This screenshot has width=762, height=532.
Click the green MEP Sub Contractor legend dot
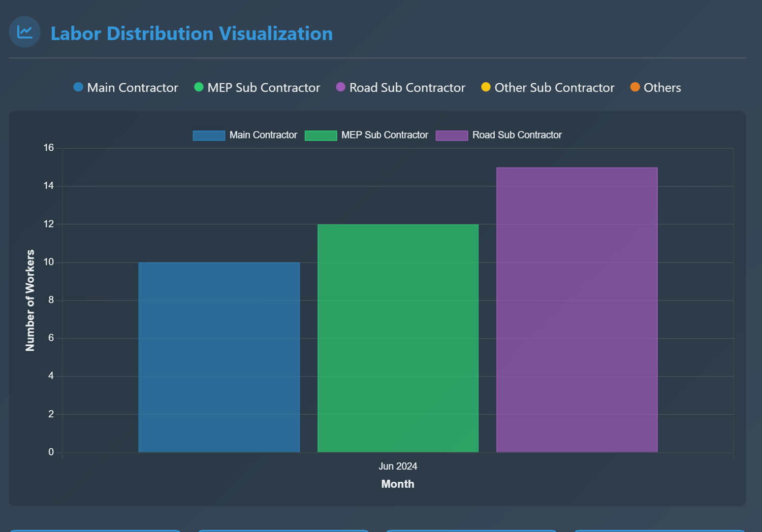tap(199, 87)
